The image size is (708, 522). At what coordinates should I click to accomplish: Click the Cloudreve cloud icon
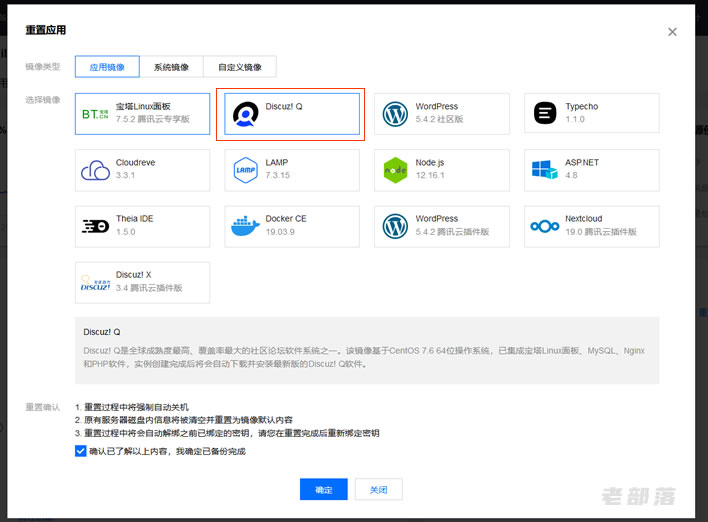click(95, 170)
